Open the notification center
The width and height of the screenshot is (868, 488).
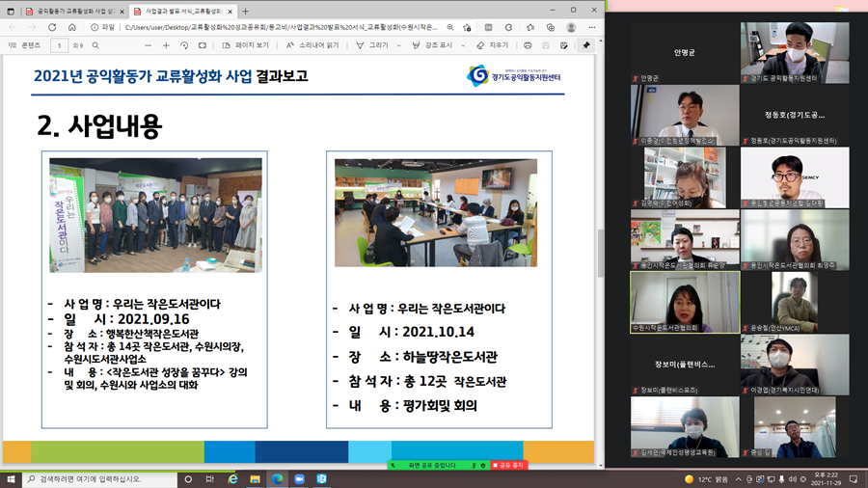854,479
